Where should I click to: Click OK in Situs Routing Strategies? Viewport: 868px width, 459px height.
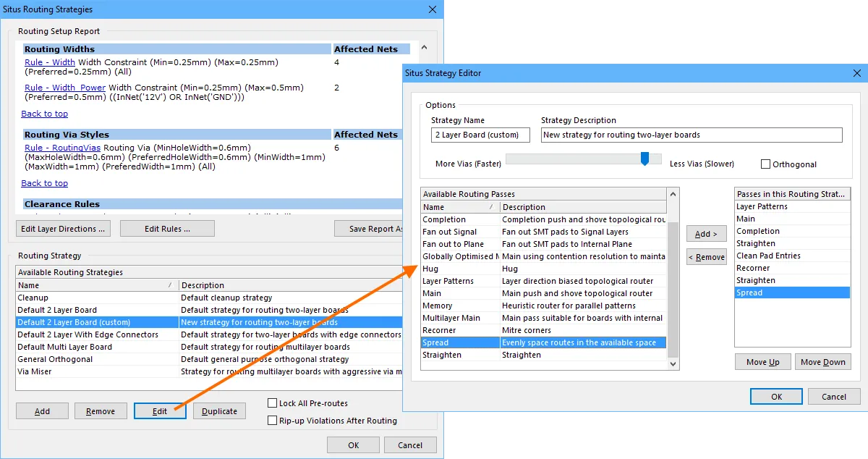353,445
